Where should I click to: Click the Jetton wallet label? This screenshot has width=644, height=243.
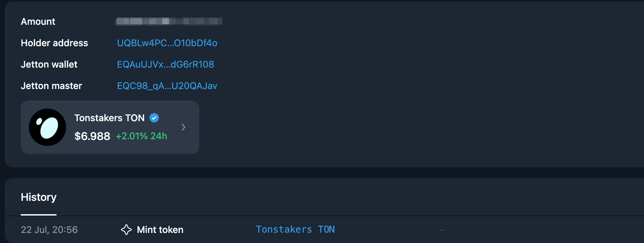(49, 65)
